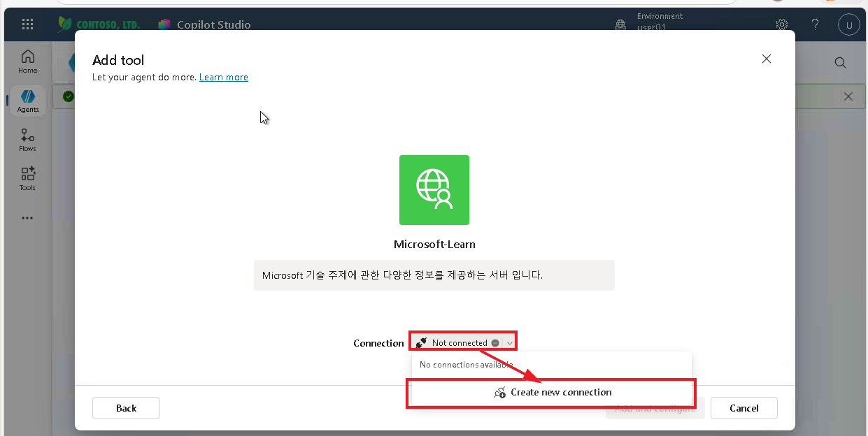Viewport: 868px width, 436px height.
Task: Click the Microsoft-Learn tool name
Action: (x=434, y=245)
